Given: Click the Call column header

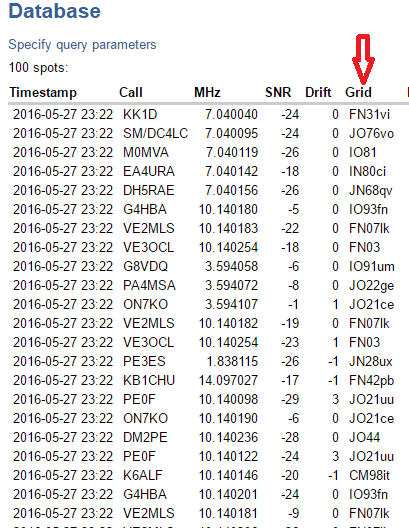Looking at the screenshot, I should click(x=131, y=92).
